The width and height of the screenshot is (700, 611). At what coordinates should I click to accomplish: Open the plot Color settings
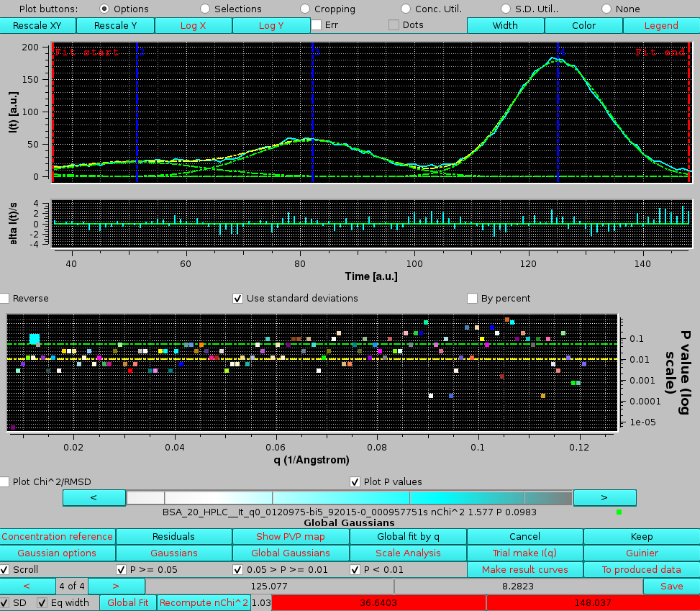[583, 25]
